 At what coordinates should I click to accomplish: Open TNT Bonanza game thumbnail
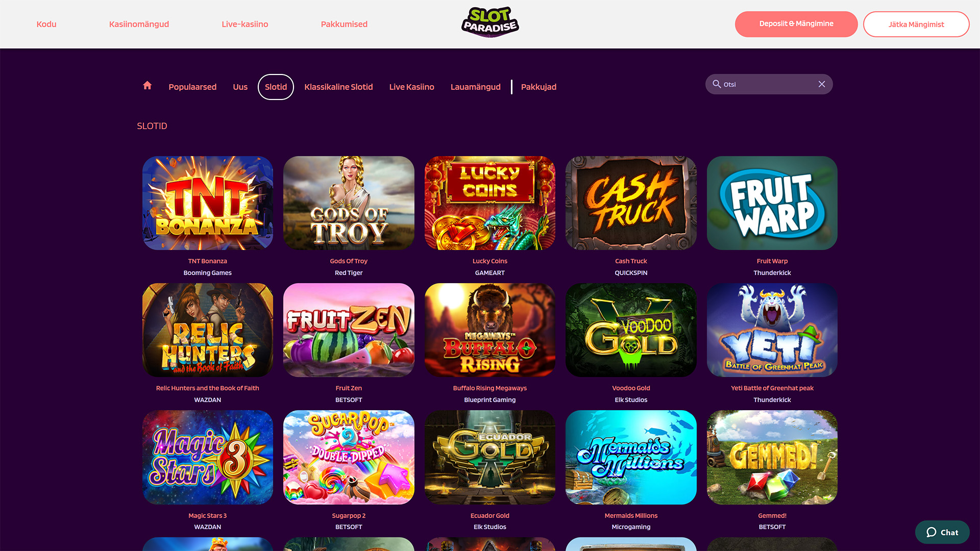coord(208,203)
